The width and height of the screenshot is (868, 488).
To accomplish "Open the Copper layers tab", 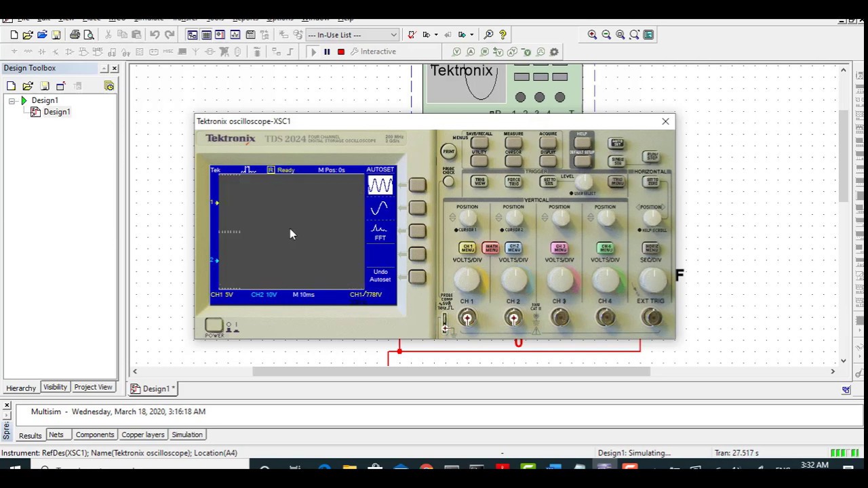I will 143,434.
